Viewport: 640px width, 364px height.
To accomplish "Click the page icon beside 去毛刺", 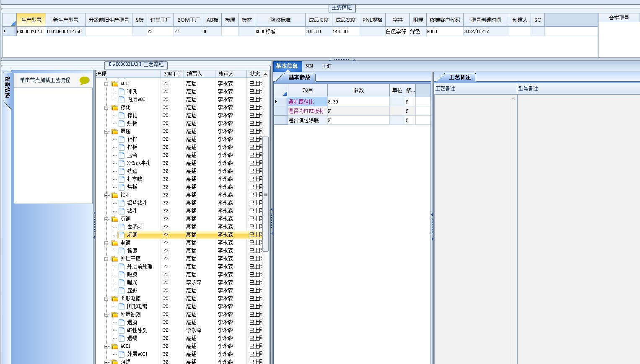I will tap(122, 227).
